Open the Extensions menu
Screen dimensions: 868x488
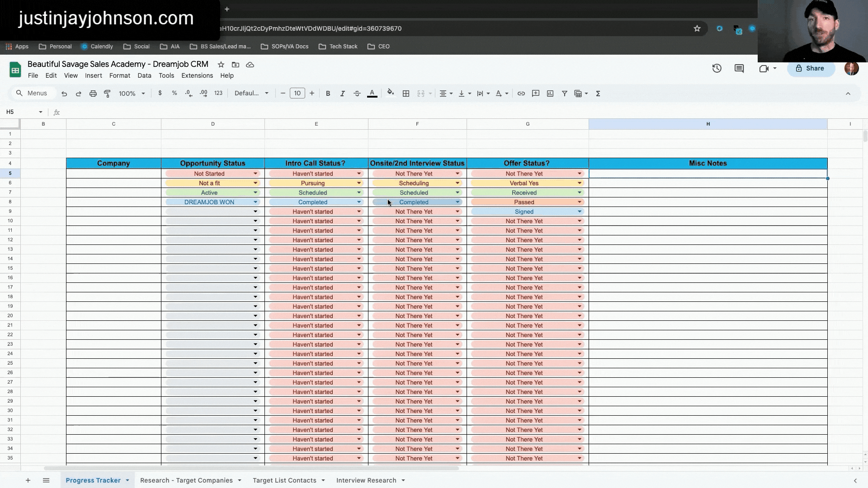[x=197, y=75]
